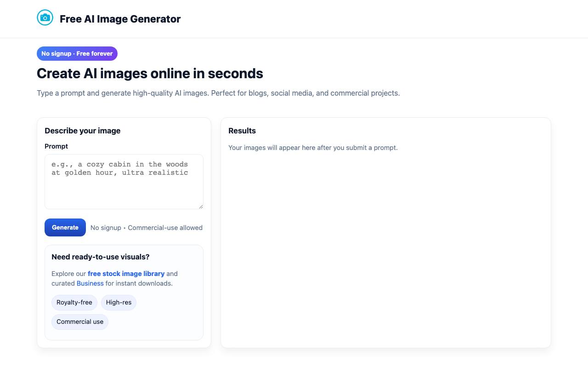Click the No signup • Commercial-use allowed note
This screenshot has height=368, width=588.
147,228
